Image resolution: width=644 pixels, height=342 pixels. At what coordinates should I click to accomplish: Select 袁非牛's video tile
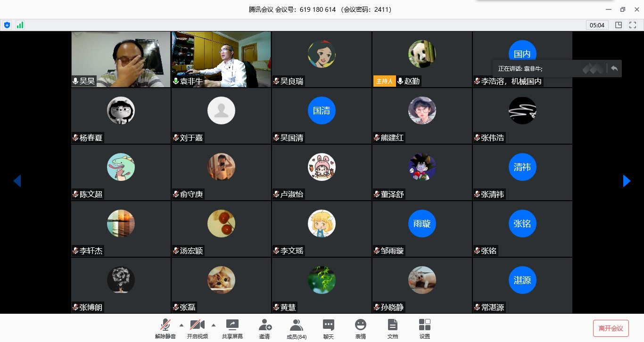[x=221, y=59]
